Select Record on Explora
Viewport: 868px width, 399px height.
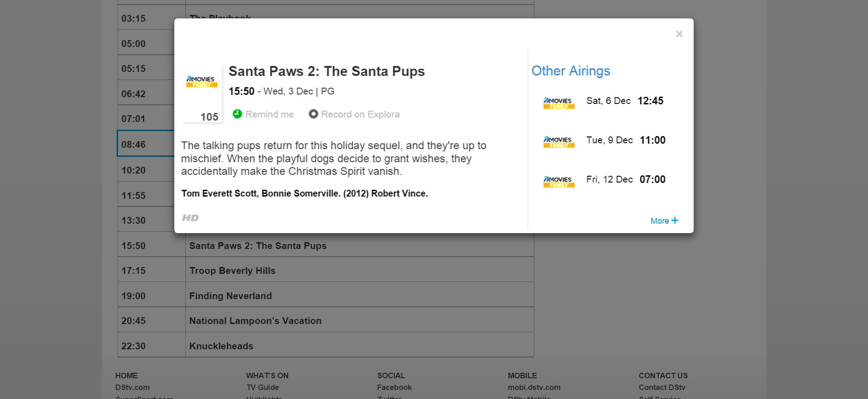(354, 114)
